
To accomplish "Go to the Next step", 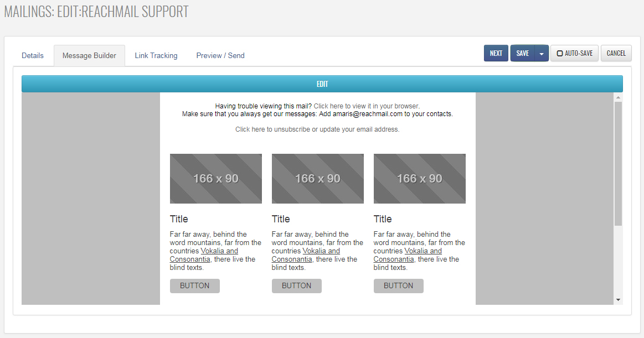I will [x=496, y=54].
